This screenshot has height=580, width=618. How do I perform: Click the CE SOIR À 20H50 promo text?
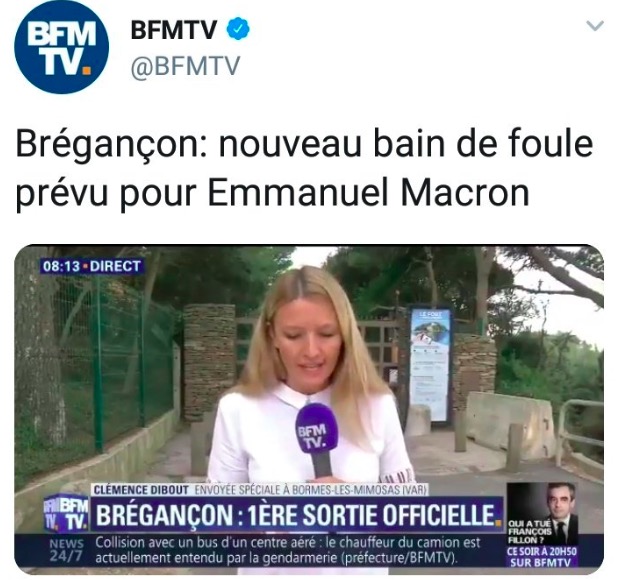pyautogui.click(x=541, y=557)
